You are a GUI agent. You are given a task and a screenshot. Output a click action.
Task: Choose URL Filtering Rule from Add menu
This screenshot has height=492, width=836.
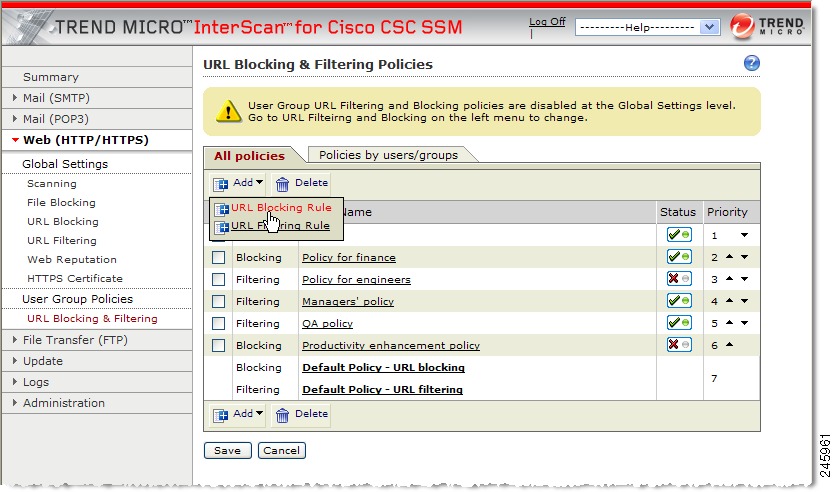280,226
